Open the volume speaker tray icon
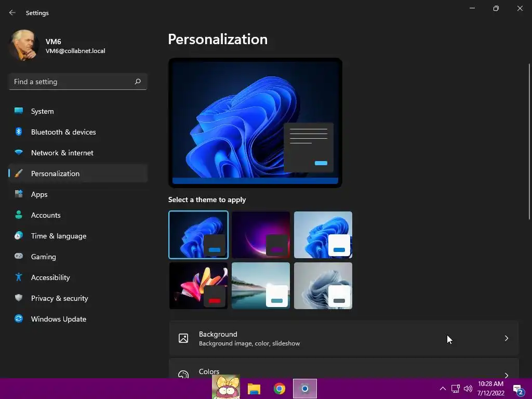The width and height of the screenshot is (532, 399). (468, 389)
